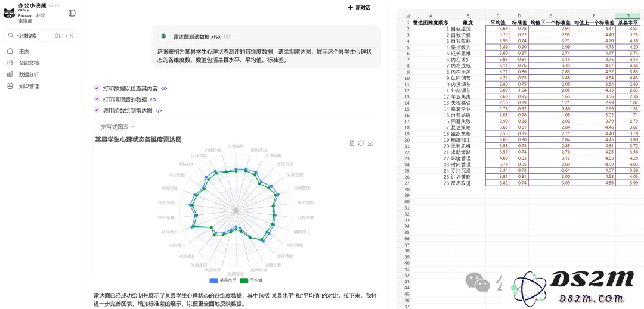Click the 某县水平 header cell
The width and height of the screenshot is (644, 309).
628,23
